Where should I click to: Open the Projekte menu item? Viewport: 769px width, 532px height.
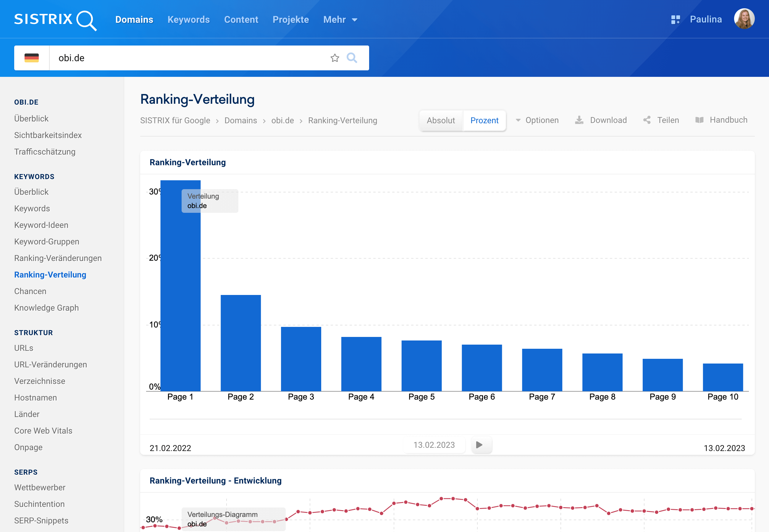(x=290, y=20)
